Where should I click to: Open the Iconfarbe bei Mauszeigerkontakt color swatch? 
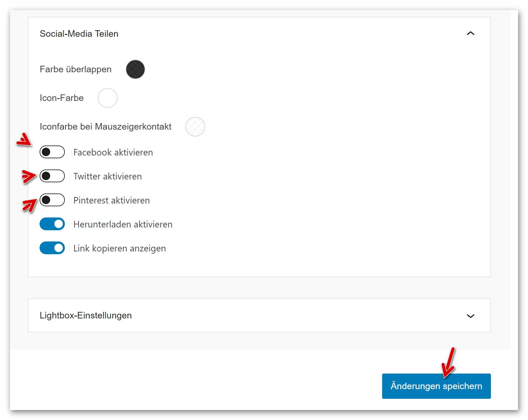pyautogui.click(x=195, y=126)
